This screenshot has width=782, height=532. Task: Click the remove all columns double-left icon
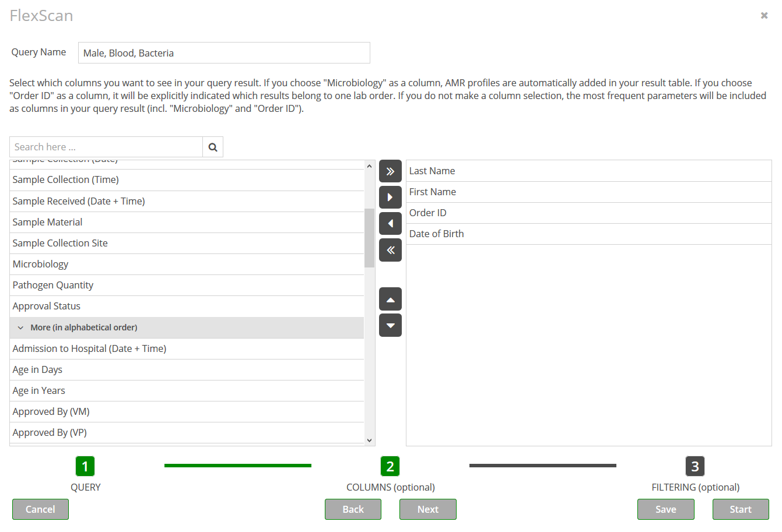click(x=390, y=250)
